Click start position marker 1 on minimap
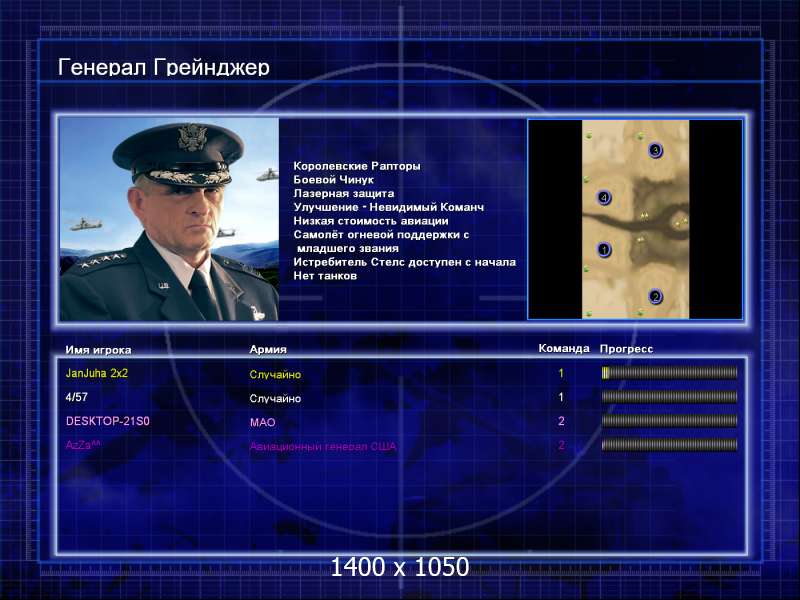800x600 pixels. point(604,250)
